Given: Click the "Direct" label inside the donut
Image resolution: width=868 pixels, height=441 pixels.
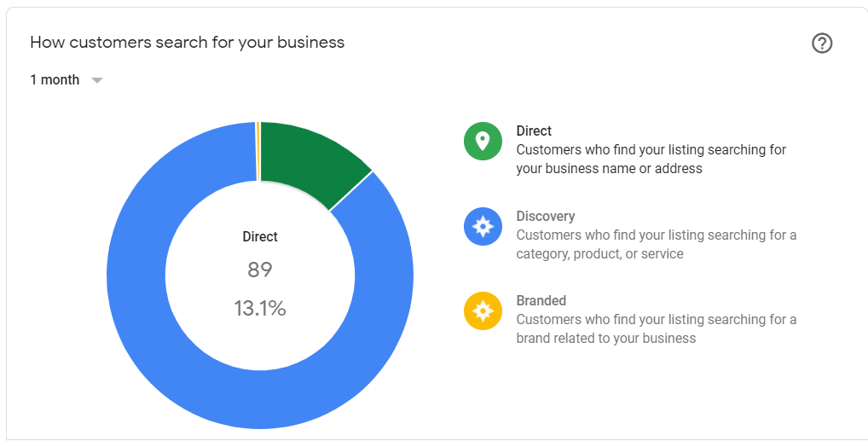Looking at the screenshot, I should click(259, 237).
